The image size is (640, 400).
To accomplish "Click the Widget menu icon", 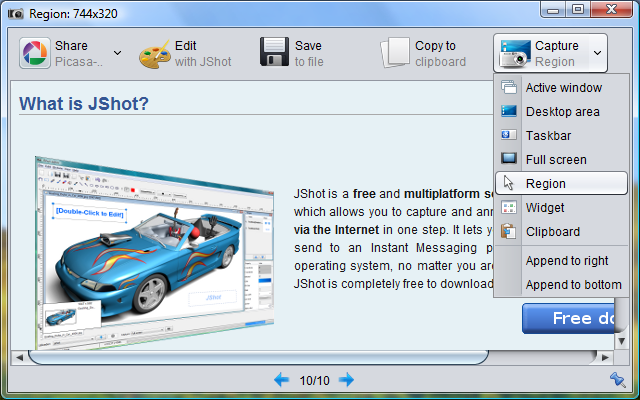I will pyautogui.click(x=509, y=208).
